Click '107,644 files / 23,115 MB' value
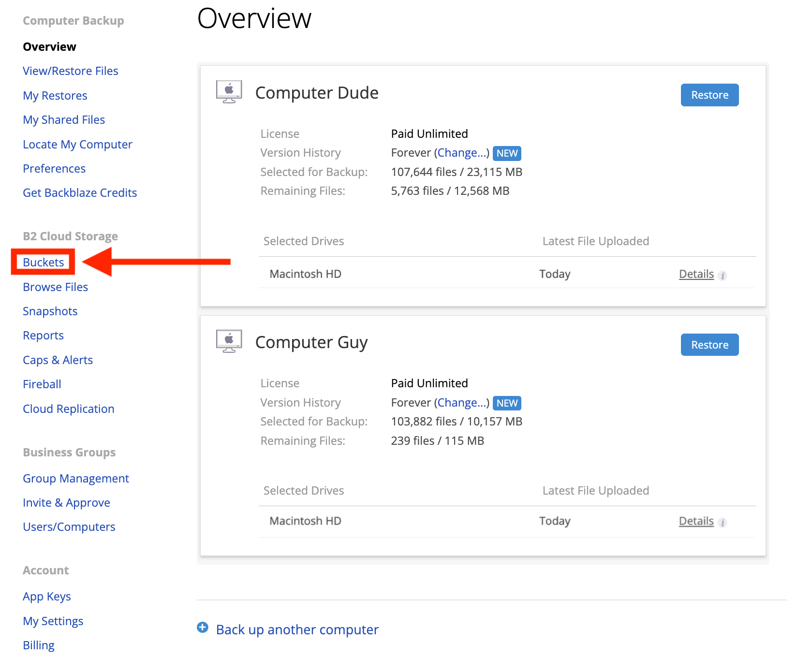This screenshot has height=672, width=797. [457, 172]
